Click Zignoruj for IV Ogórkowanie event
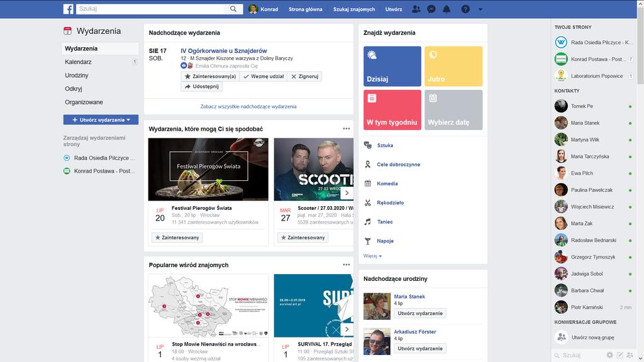This screenshot has height=362, width=644. [304, 76]
